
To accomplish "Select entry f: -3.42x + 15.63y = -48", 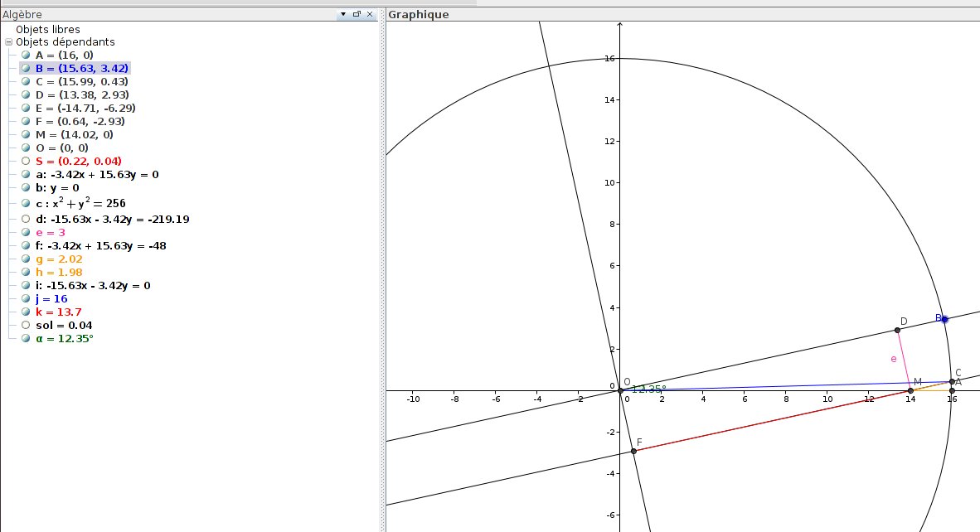I will 100,245.
